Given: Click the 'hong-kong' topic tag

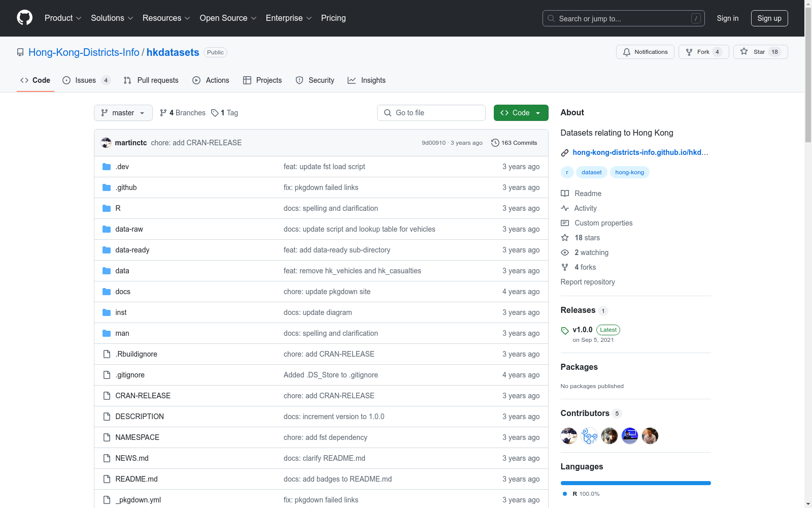Looking at the screenshot, I should [629, 172].
